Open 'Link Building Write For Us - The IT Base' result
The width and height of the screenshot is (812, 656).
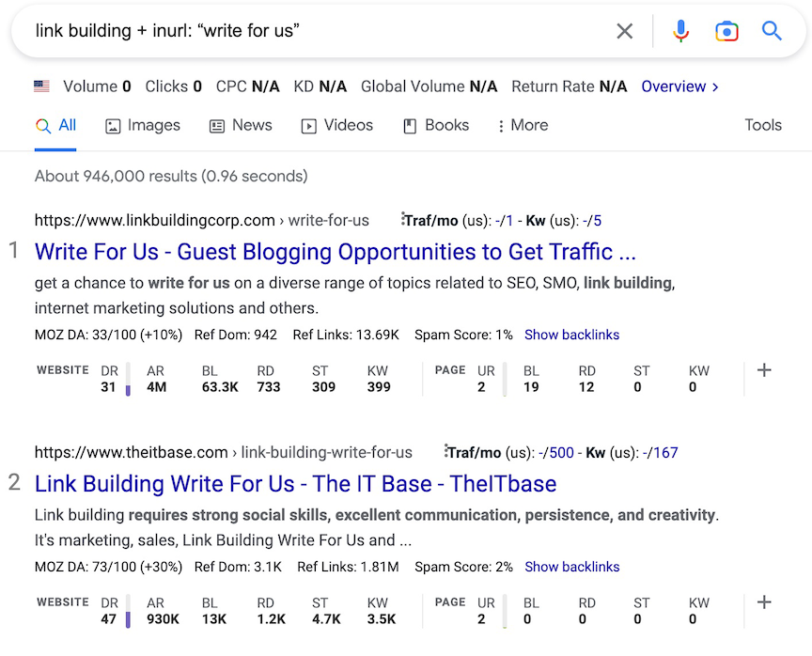(x=296, y=484)
